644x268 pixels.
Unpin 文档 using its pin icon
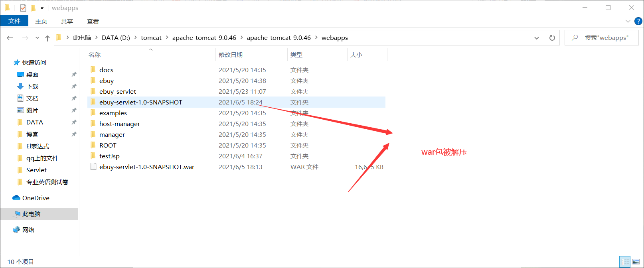pyautogui.click(x=74, y=99)
